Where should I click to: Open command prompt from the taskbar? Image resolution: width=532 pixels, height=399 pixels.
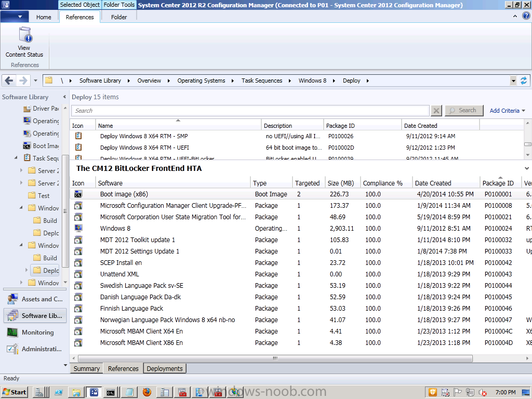pyautogui.click(x=111, y=393)
